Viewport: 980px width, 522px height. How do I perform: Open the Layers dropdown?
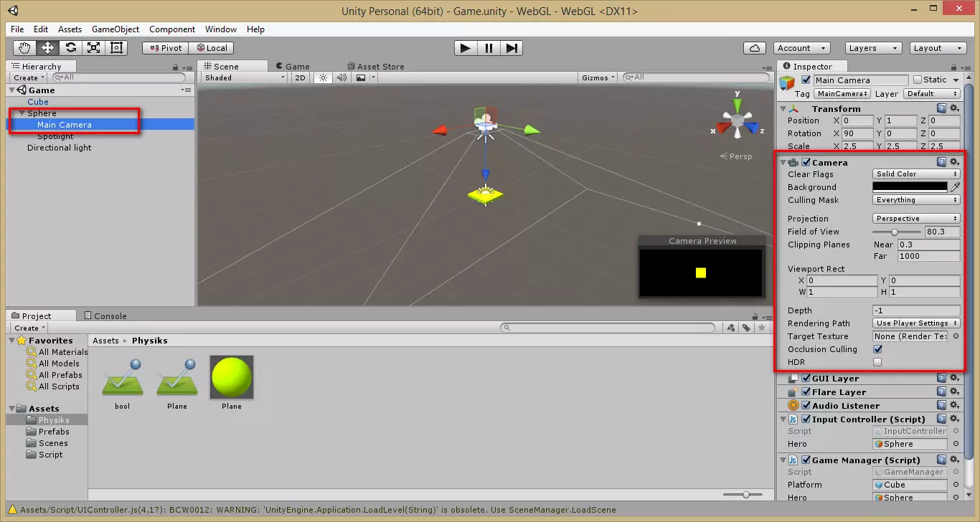[872, 48]
